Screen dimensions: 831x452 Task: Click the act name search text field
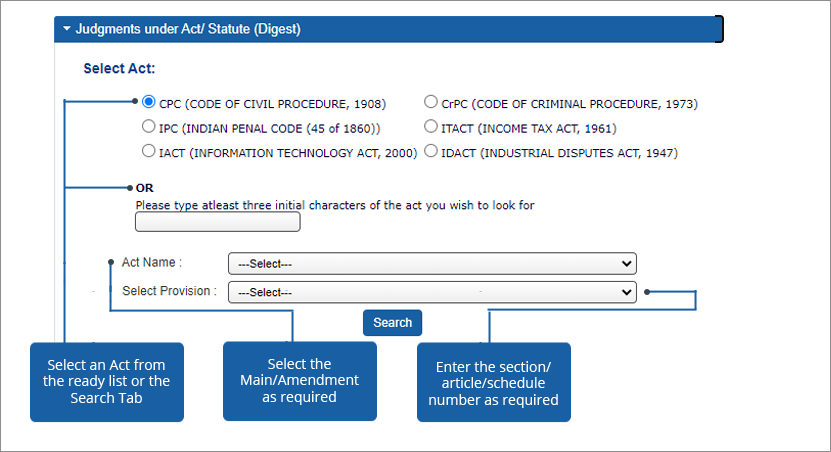217,222
